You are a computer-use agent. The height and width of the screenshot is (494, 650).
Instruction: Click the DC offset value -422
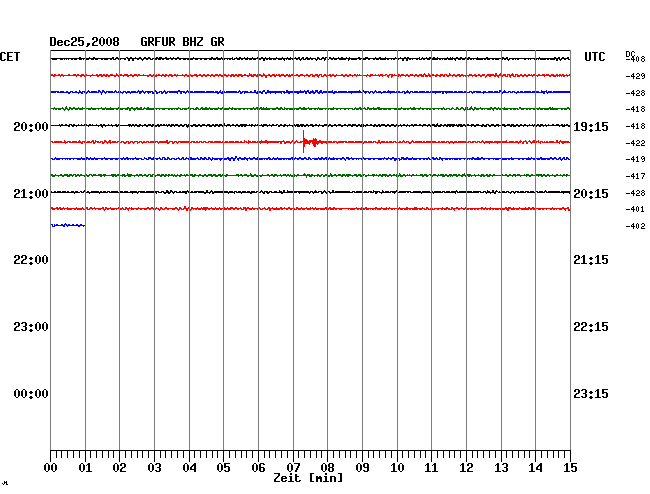[x=635, y=143]
